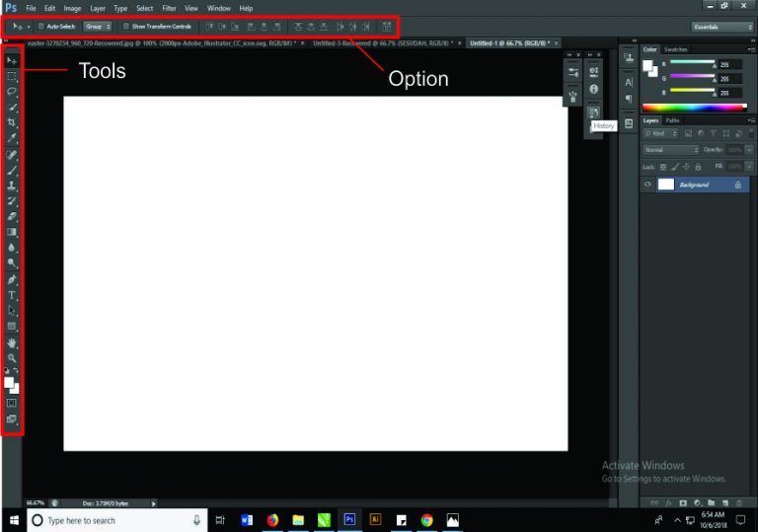The width and height of the screenshot is (758, 532).
Task: Open Illustrator from the taskbar
Action: pyautogui.click(x=375, y=520)
